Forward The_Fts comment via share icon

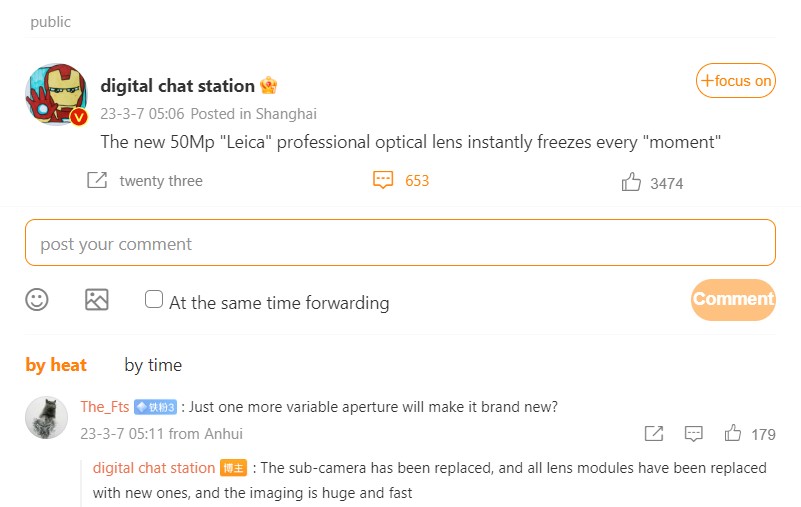tap(654, 434)
